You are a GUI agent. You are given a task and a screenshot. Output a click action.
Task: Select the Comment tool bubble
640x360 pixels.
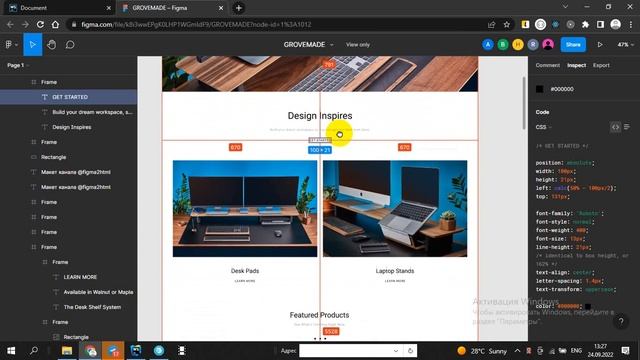70,44
